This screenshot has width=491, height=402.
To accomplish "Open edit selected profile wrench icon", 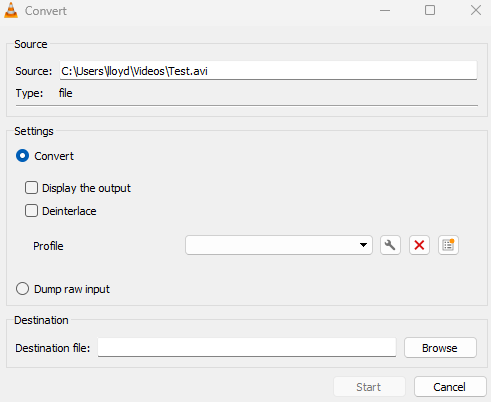I will pos(390,245).
